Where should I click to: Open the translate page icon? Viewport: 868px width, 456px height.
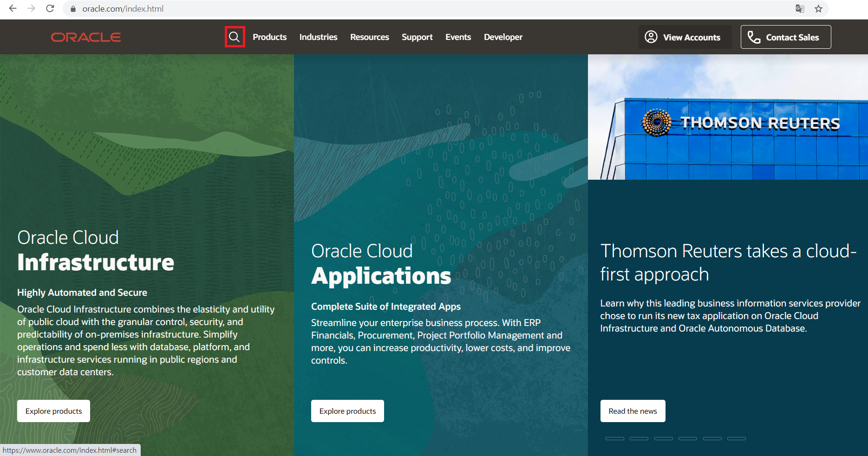[x=800, y=8]
